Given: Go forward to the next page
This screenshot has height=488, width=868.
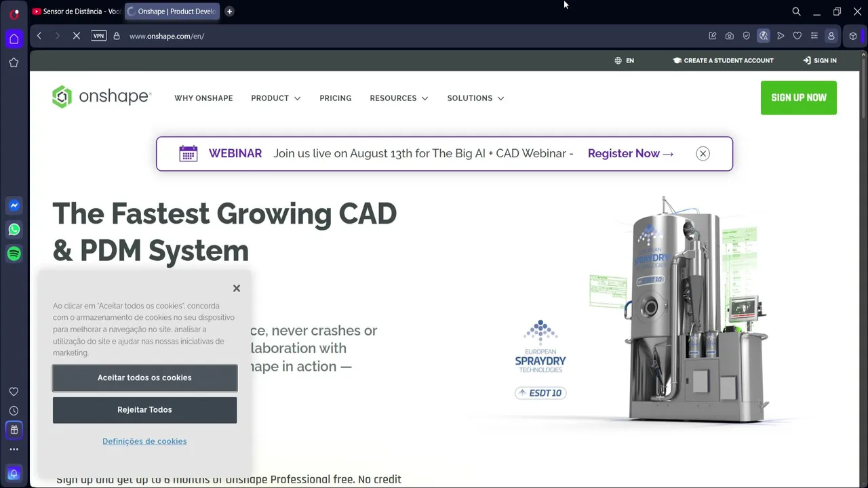Looking at the screenshot, I should pyautogui.click(x=57, y=36).
